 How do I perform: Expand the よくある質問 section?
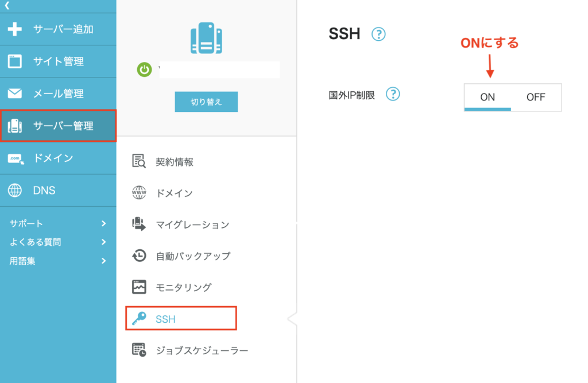point(57,242)
